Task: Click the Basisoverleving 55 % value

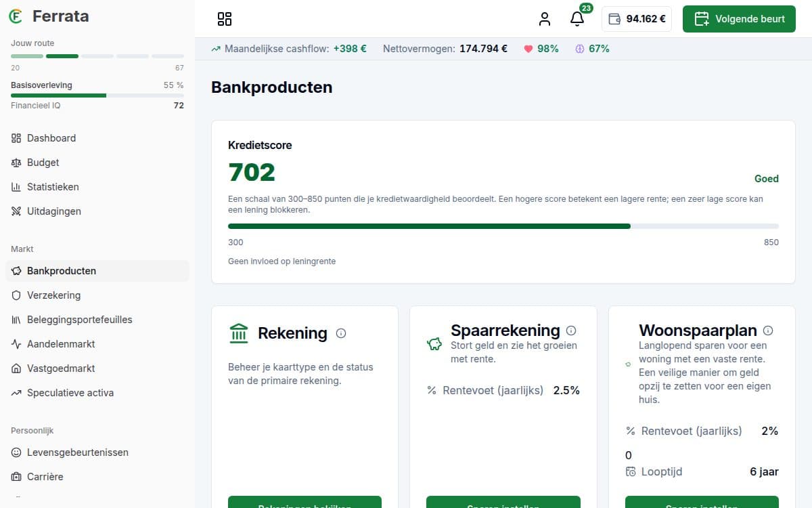Action: pos(174,85)
